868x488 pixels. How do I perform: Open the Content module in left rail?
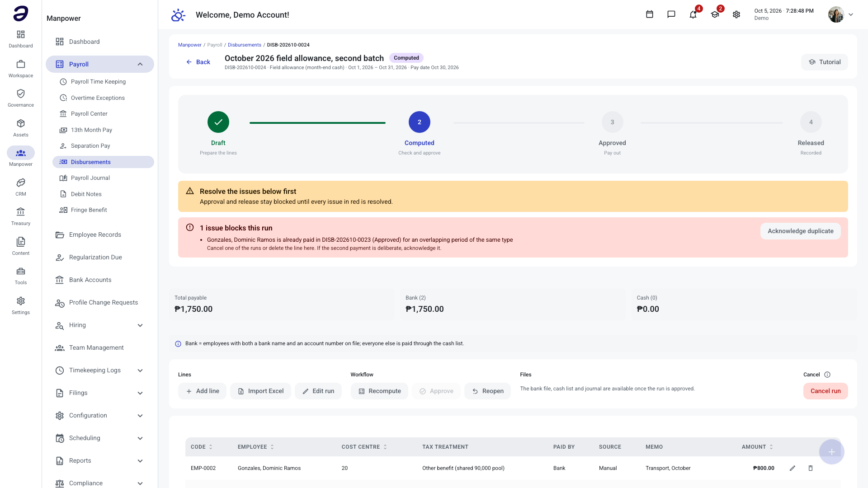click(x=21, y=246)
